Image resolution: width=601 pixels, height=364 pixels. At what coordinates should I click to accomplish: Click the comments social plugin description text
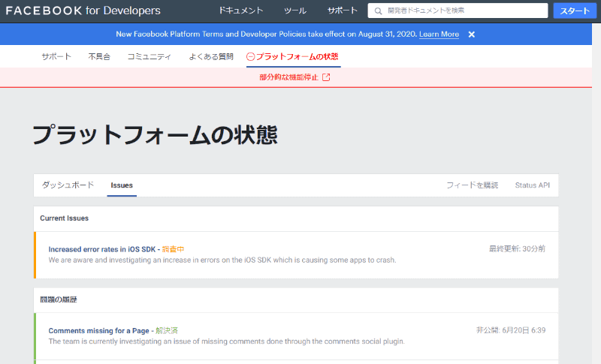pyautogui.click(x=227, y=341)
